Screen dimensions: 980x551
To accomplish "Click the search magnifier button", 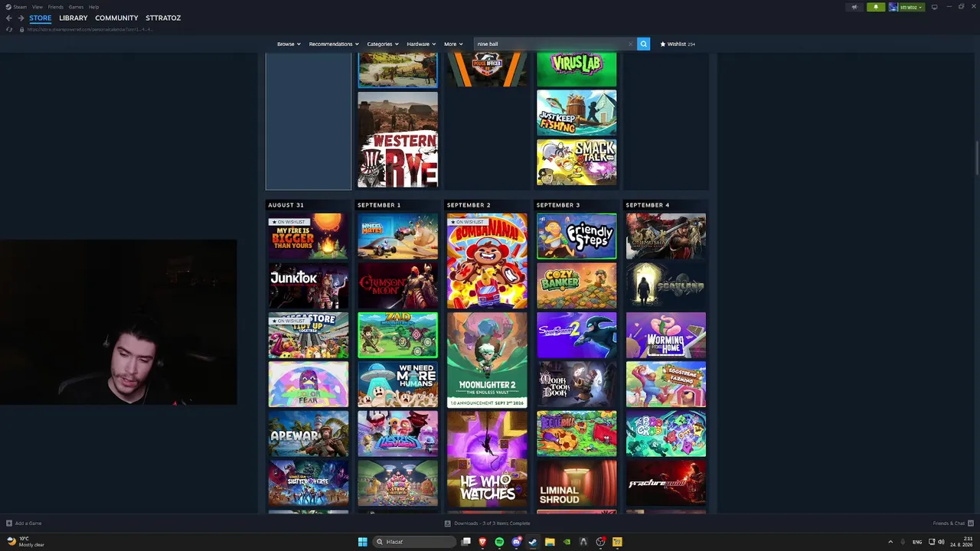I will point(643,44).
